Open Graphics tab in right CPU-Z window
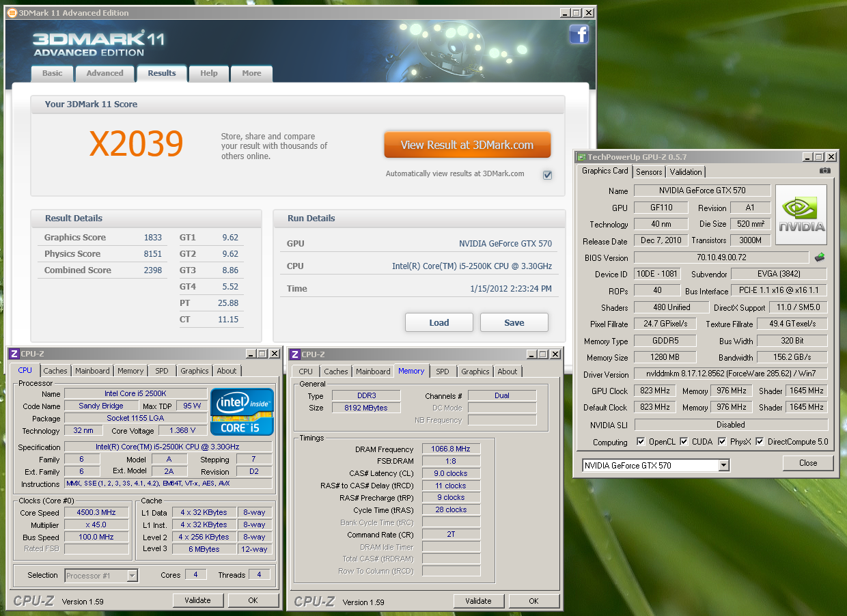This screenshot has height=616, width=847. 475,372
